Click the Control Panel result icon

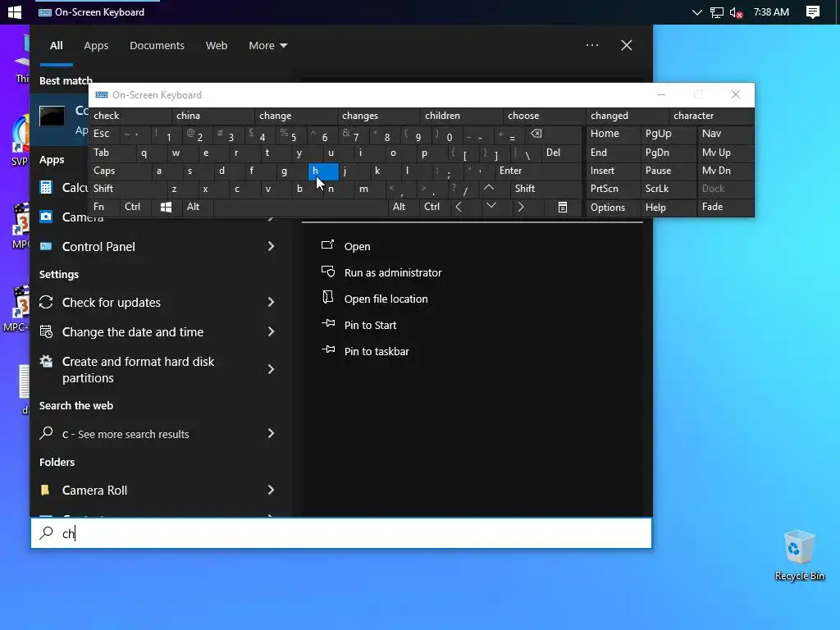pyautogui.click(x=46, y=246)
